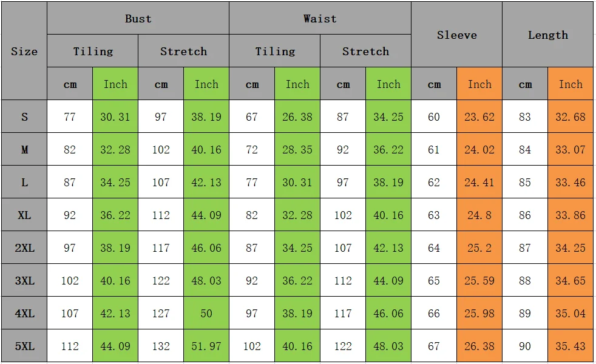Select the orange cell showing 35.43
The width and height of the screenshot is (596, 364).
pyautogui.click(x=571, y=346)
